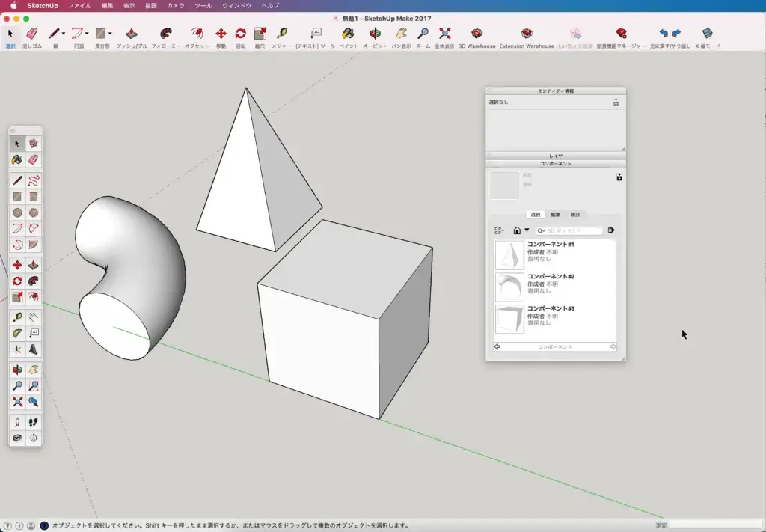Open the ウィンドウ menu
Screen dimensions: 766x532
(237, 6)
